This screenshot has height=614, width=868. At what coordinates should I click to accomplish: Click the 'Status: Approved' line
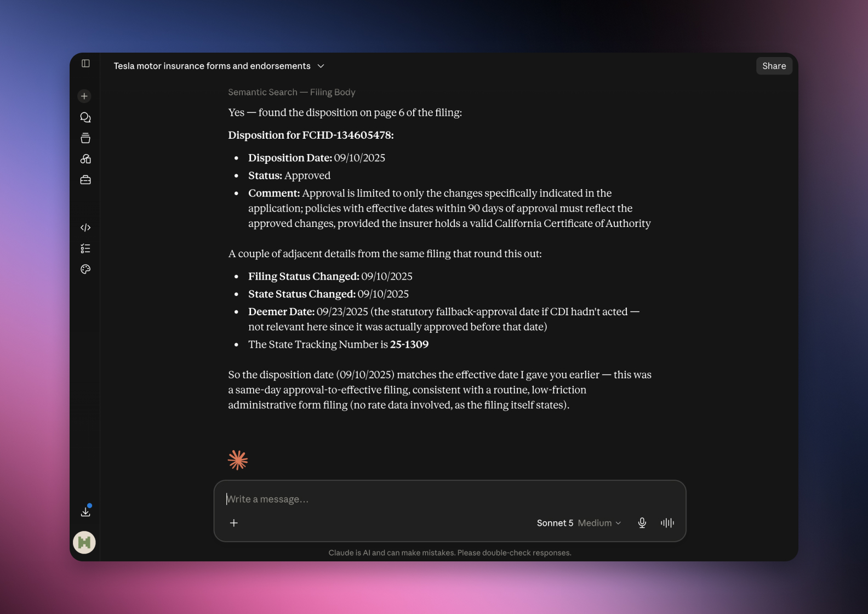(289, 175)
